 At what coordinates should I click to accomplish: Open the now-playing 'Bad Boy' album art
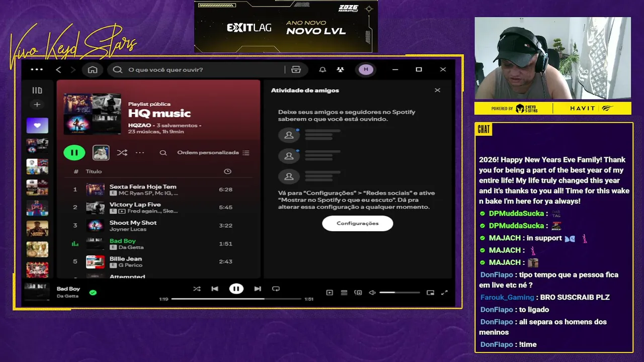[37, 291]
